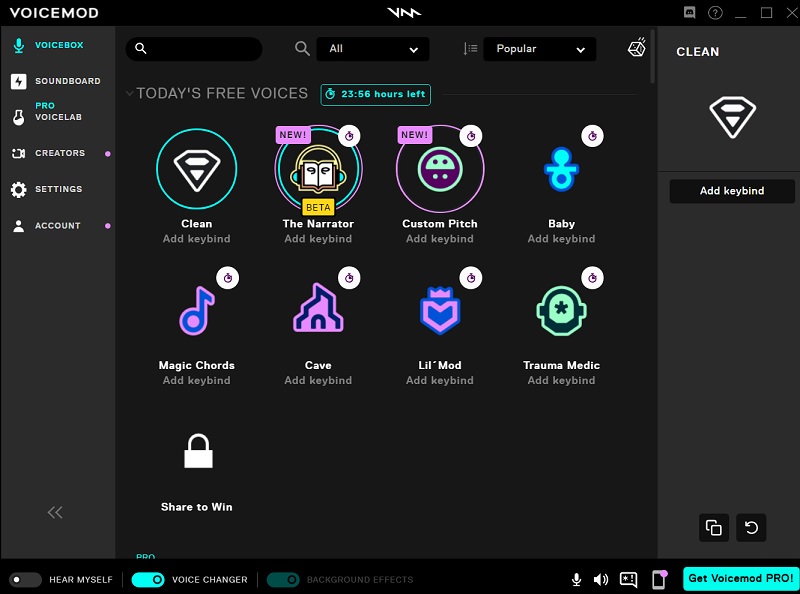Click Add keybind under Baby

(x=561, y=239)
